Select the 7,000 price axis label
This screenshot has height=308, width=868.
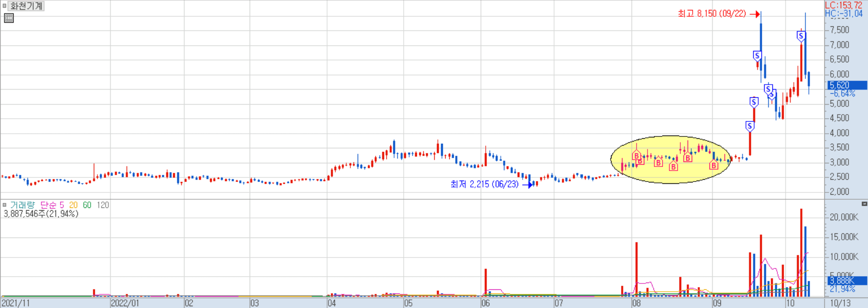(839, 45)
